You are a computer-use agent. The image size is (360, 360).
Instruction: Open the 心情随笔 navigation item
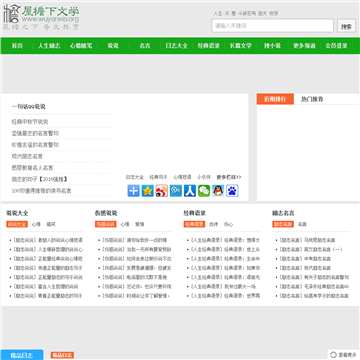81,46
